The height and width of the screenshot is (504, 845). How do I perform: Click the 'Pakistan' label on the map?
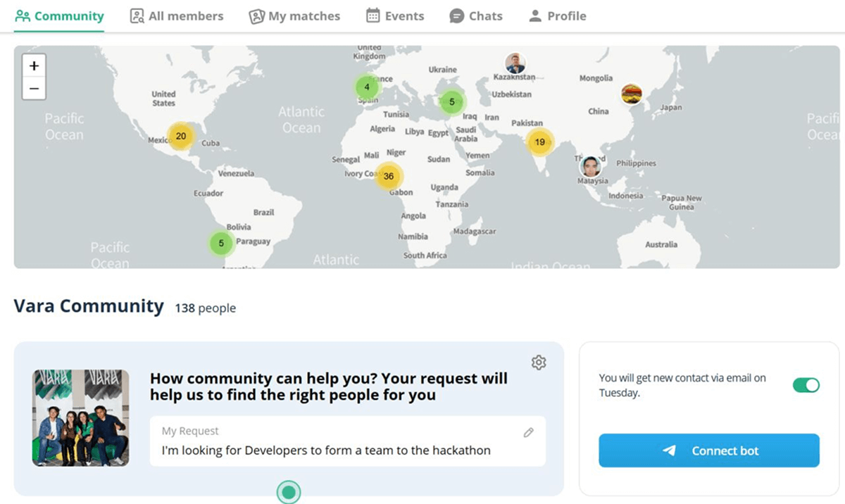(527, 123)
